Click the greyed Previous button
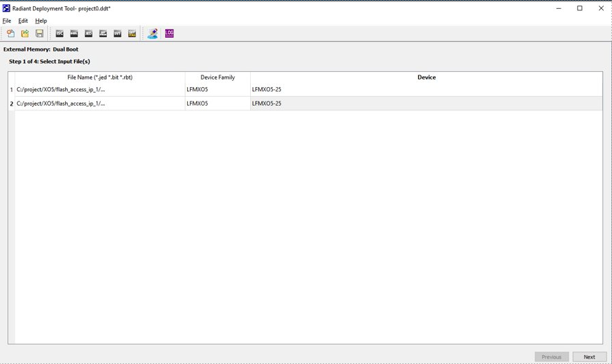The width and height of the screenshot is (612, 364). tap(552, 356)
